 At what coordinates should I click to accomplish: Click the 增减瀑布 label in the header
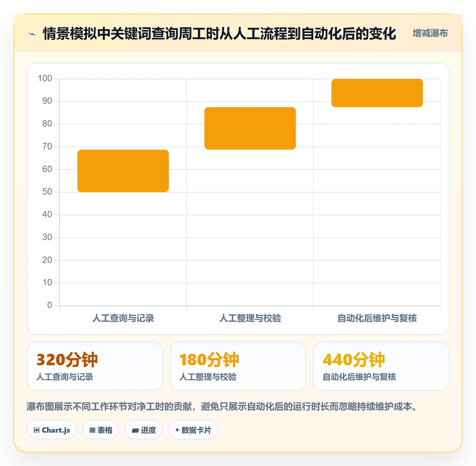coord(430,33)
